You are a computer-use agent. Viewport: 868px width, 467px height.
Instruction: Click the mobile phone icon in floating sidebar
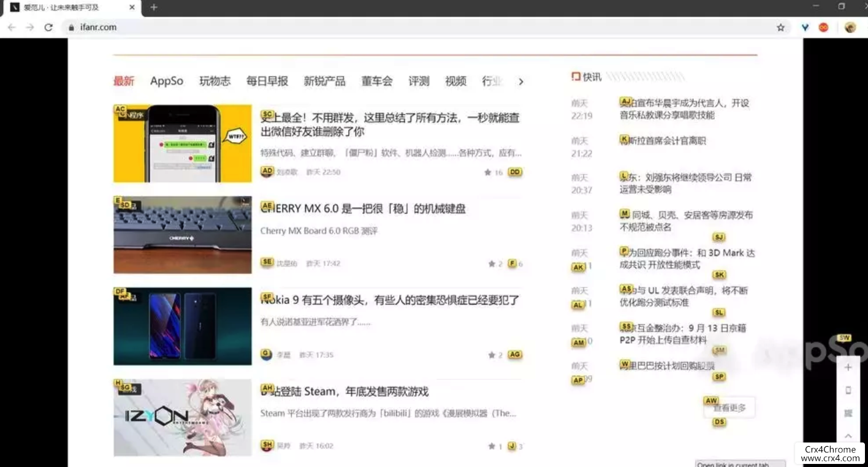point(848,390)
